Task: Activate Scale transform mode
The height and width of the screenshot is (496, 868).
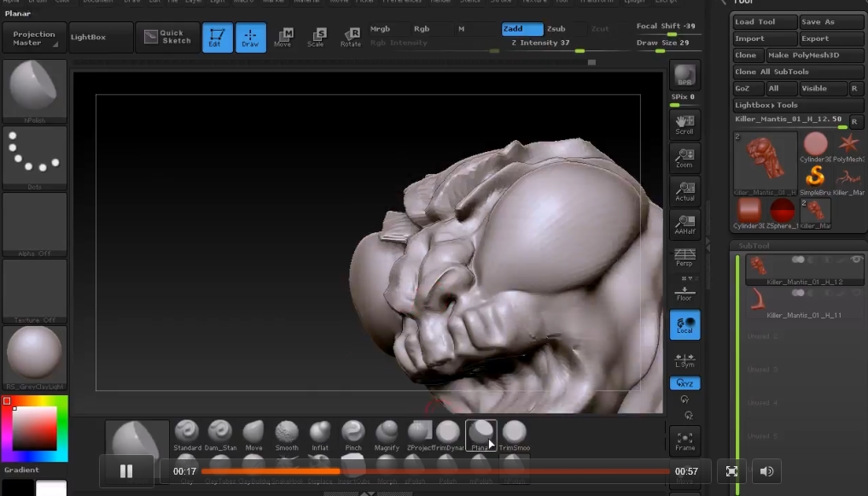Action: [316, 37]
